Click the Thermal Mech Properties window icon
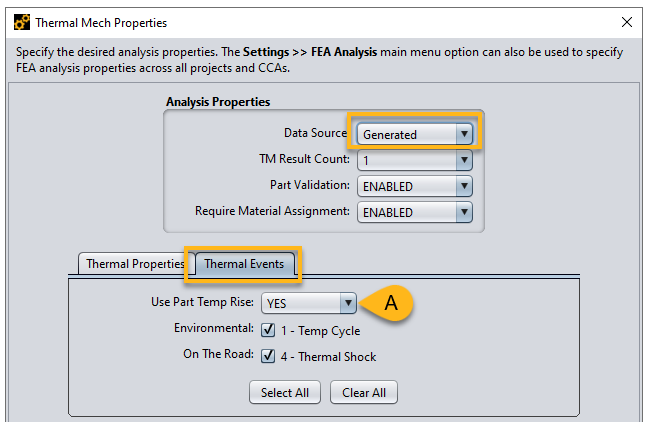This screenshot has width=647, height=426. [x=18, y=22]
